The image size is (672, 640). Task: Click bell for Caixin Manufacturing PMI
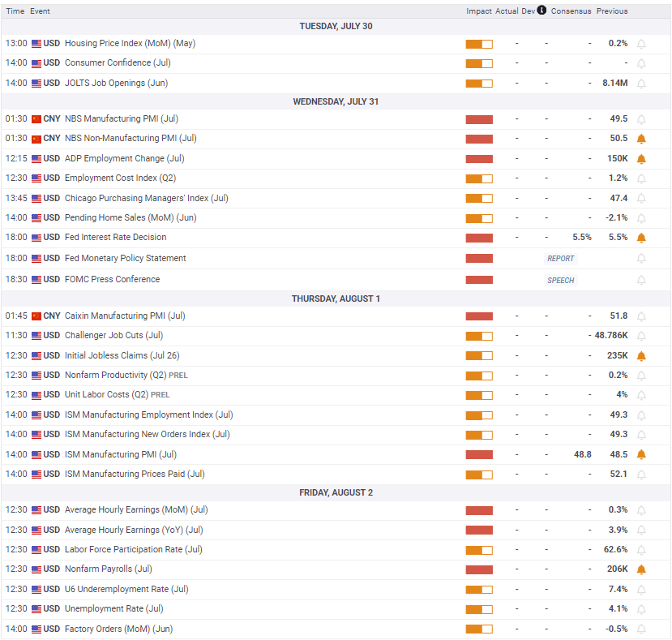point(641,316)
